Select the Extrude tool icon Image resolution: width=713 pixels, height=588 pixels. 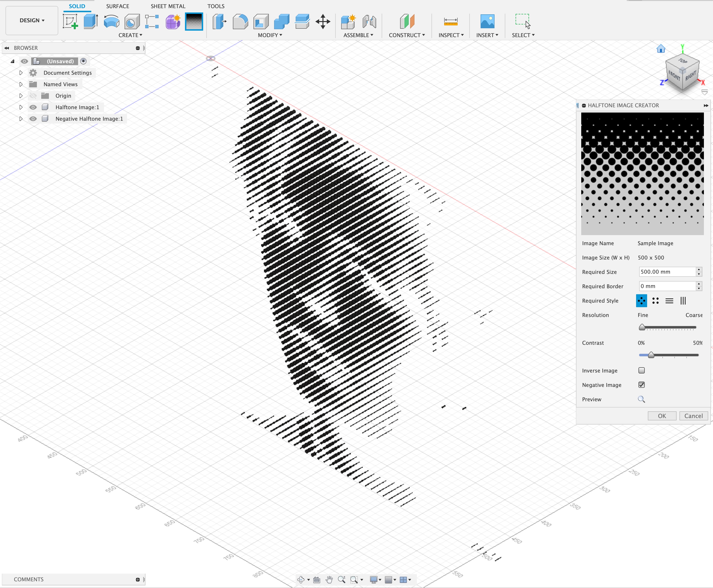[91, 21]
